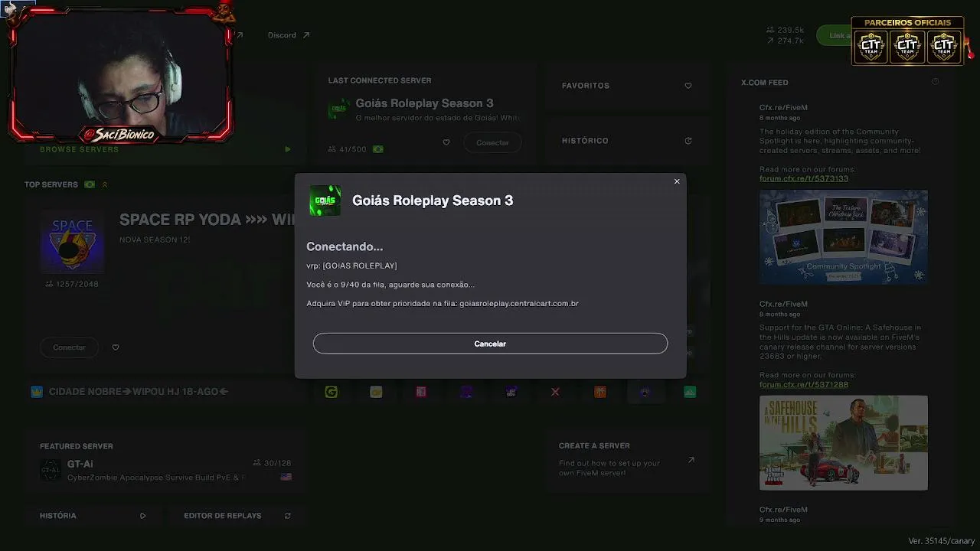Select the Brazil flag beside Top Servers
The image size is (980, 551).
tap(90, 184)
